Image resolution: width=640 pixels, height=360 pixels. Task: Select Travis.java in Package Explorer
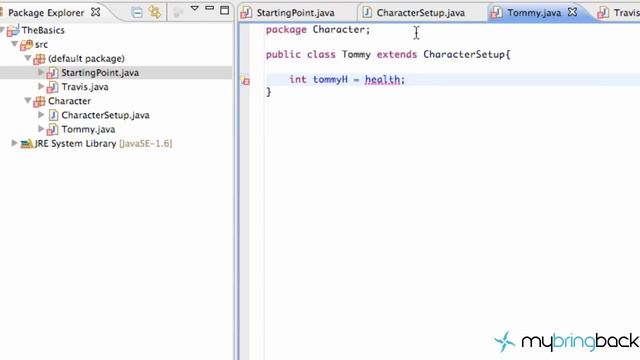(x=85, y=87)
